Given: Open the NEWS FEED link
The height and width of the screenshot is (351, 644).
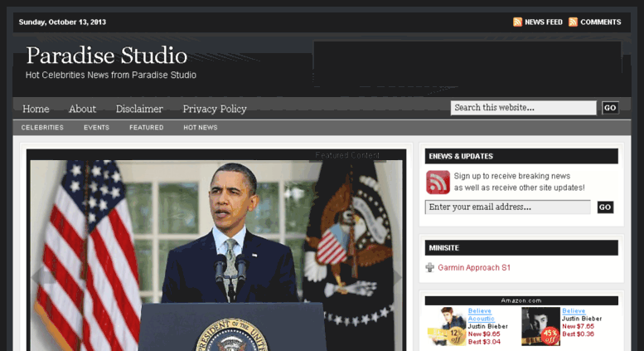Looking at the screenshot, I should 544,22.
